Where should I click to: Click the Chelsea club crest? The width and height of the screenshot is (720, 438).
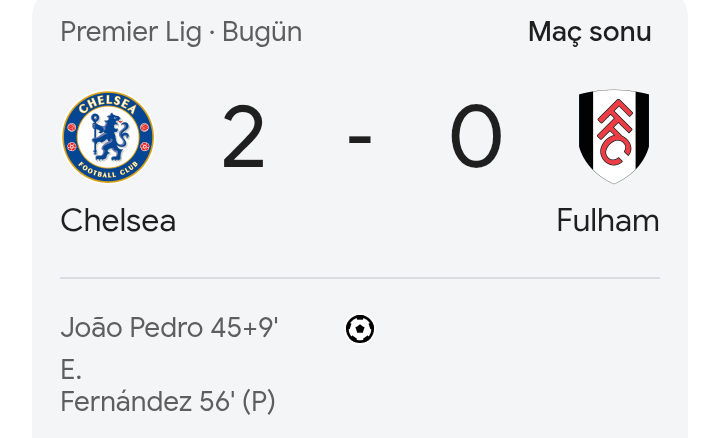108,137
